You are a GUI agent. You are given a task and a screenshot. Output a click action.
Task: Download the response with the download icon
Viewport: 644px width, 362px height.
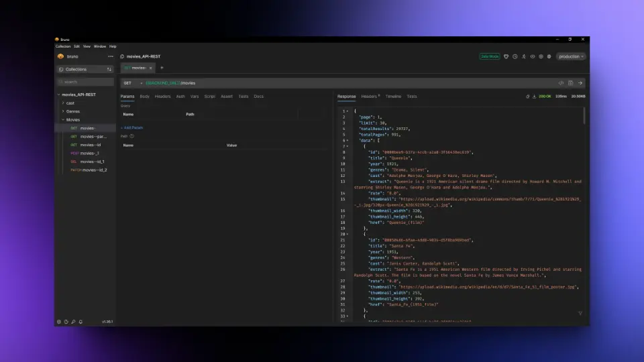(x=535, y=97)
